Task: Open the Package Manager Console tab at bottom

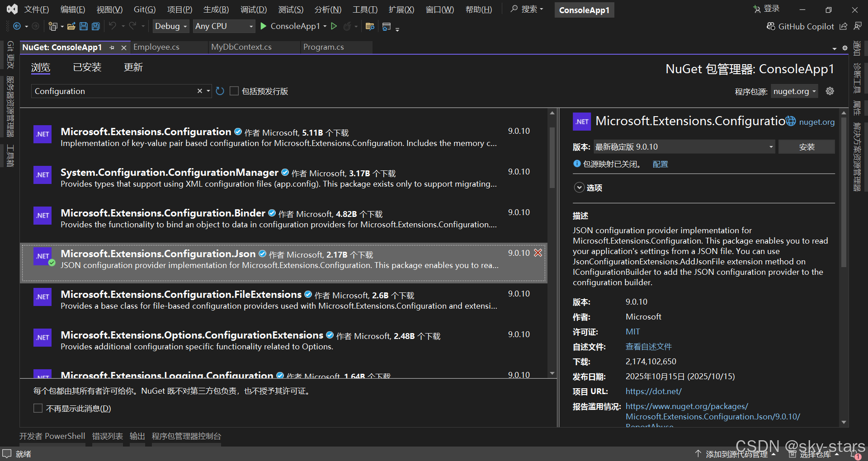Action: [x=186, y=436]
